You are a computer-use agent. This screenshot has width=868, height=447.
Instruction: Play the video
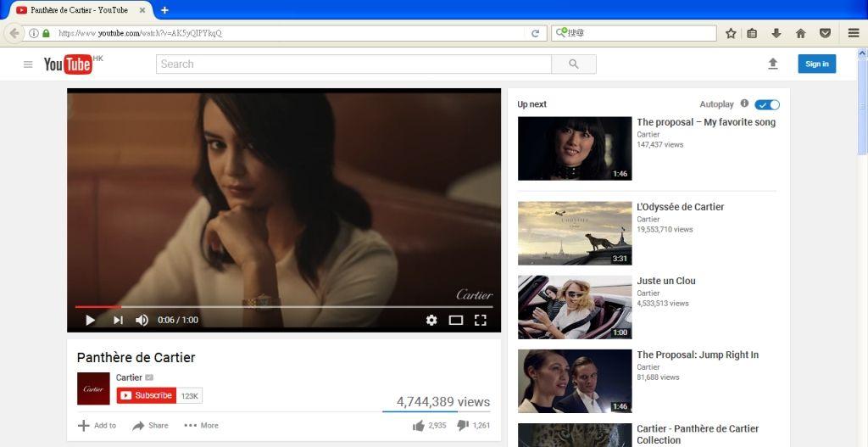pos(90,320)
